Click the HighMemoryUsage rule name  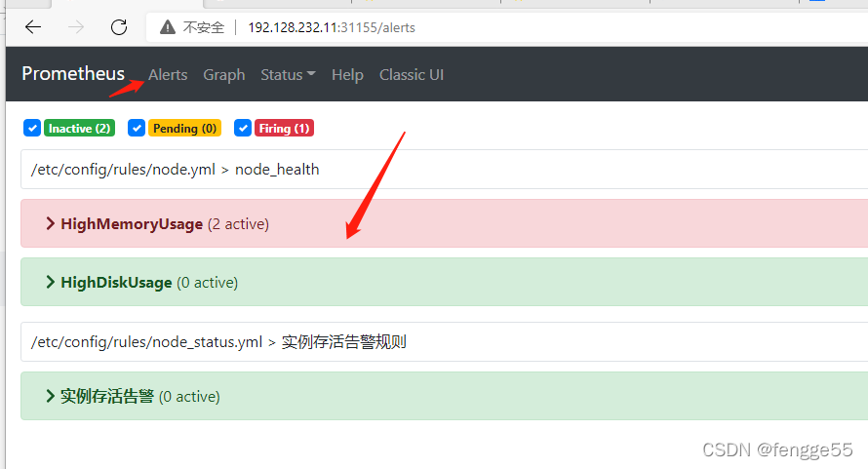coord(132,224)
